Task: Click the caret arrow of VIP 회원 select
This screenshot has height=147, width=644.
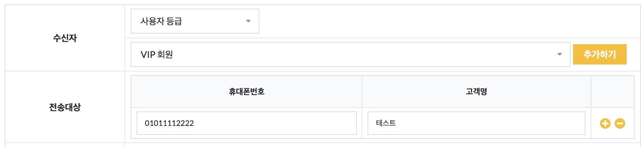Action: coord(560,54)
